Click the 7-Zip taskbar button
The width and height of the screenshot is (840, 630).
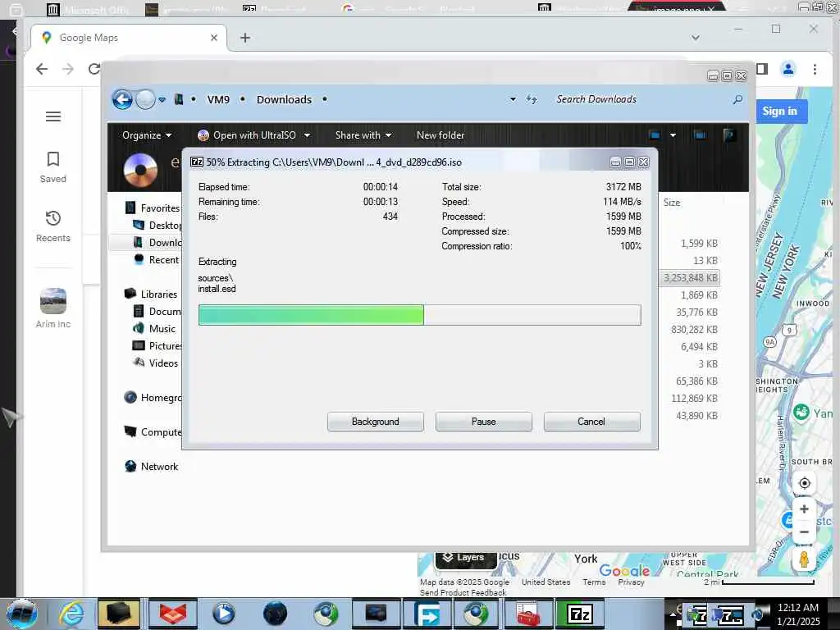coord(580,614)
